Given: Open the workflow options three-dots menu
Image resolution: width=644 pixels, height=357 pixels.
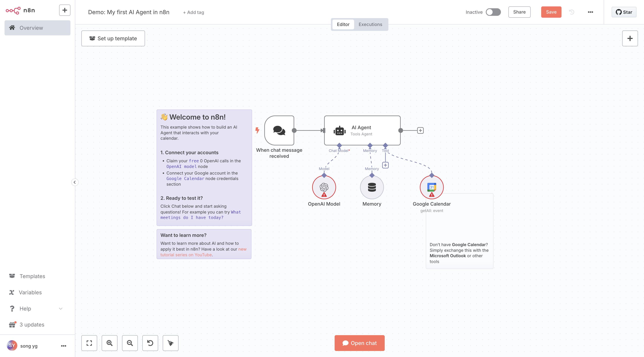Looking at the screenshot, I should [590, 12].
